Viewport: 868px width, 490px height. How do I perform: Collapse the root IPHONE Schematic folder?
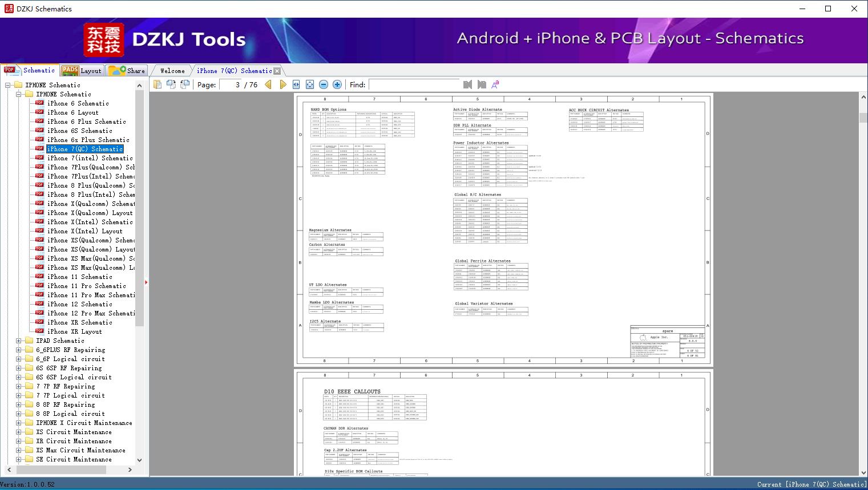[x=8, y=85]
